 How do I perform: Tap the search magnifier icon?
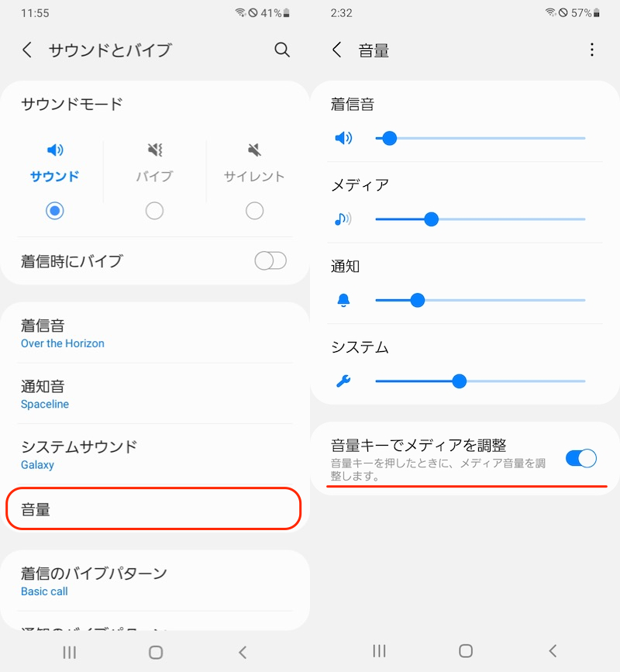282,50
